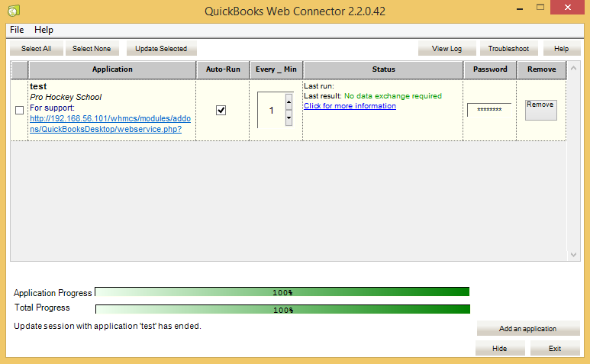The image size is (590, 364).
Task: Click the Troubleshoot button
Action: (509, 49)
